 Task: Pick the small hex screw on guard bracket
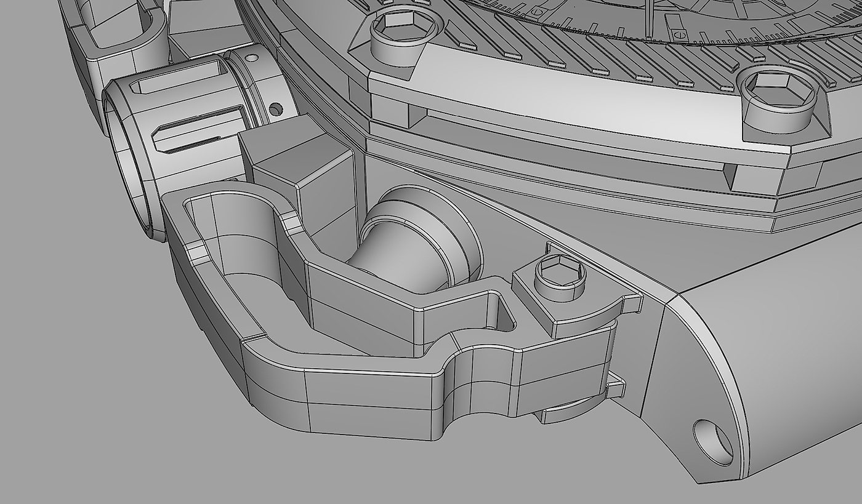point(560,278)
